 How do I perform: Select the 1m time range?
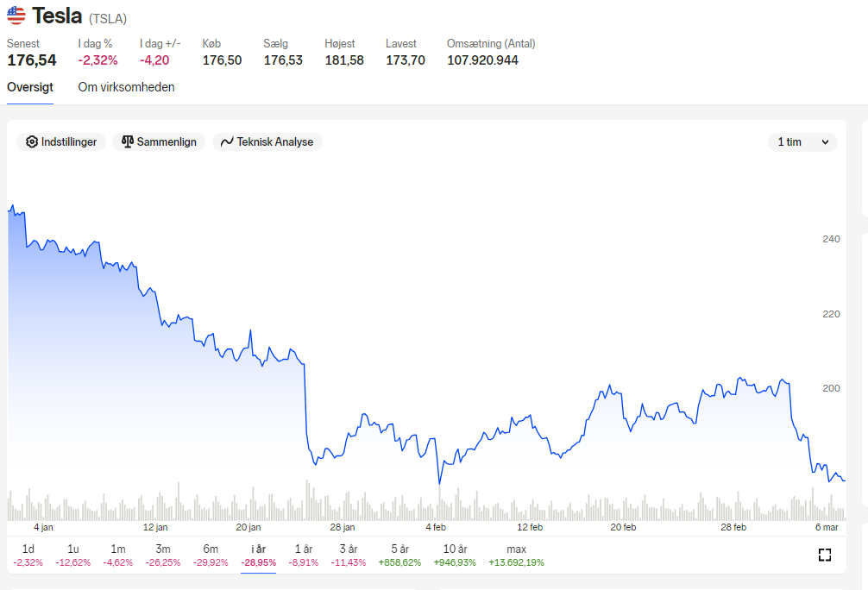(118, 555)
